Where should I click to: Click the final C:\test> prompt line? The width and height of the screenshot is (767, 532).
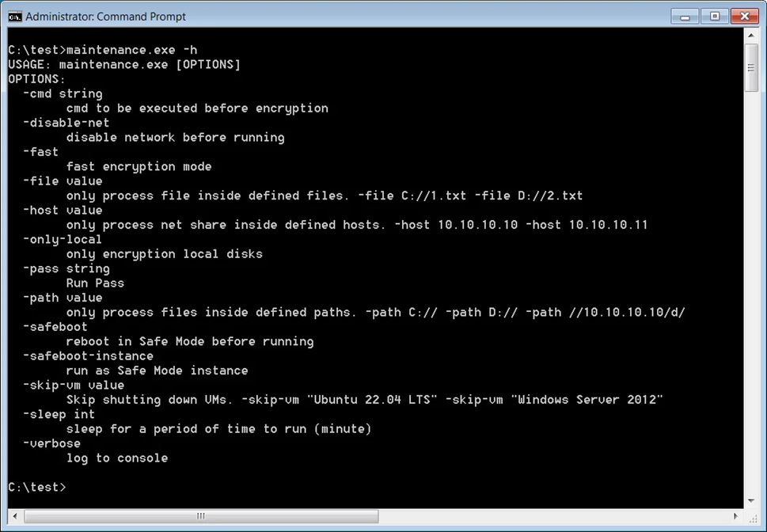tap(36, 487)
